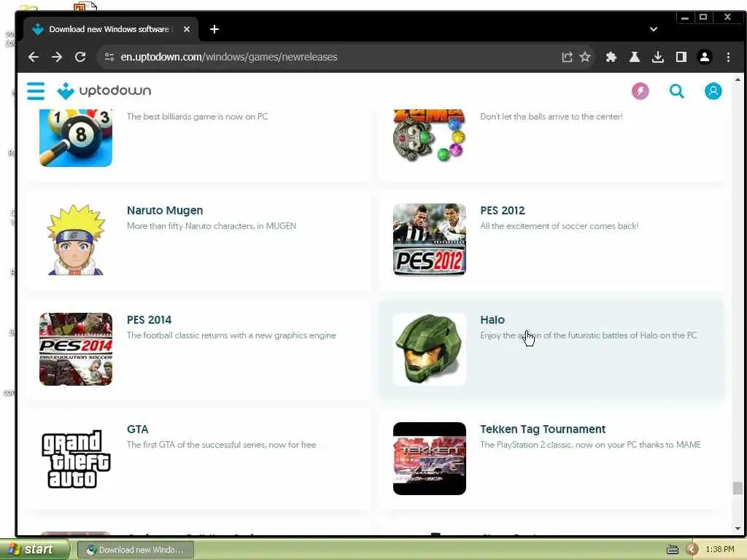Click 'The first GTA of the successful series' text
Viewport: 747px width, 560px height.
[x=222, y=446]
